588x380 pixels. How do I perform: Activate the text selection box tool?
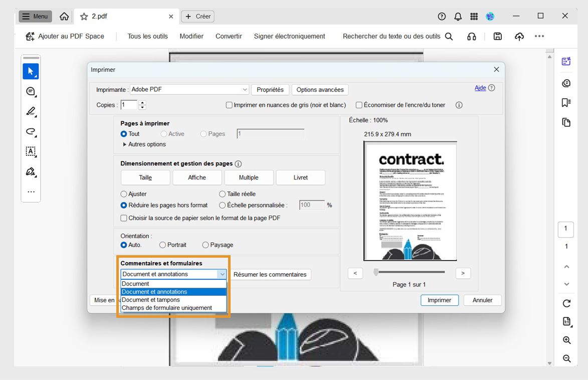[x=31, y=151]
